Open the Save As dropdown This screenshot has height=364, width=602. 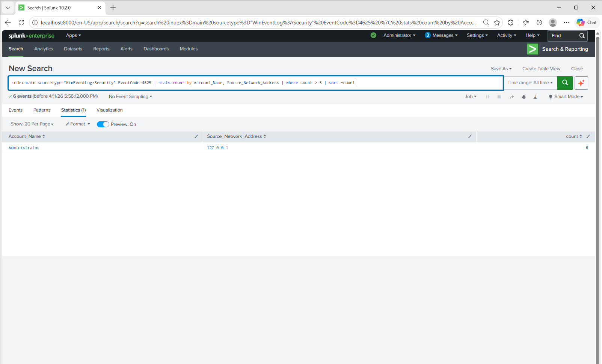tap(501, 69)
